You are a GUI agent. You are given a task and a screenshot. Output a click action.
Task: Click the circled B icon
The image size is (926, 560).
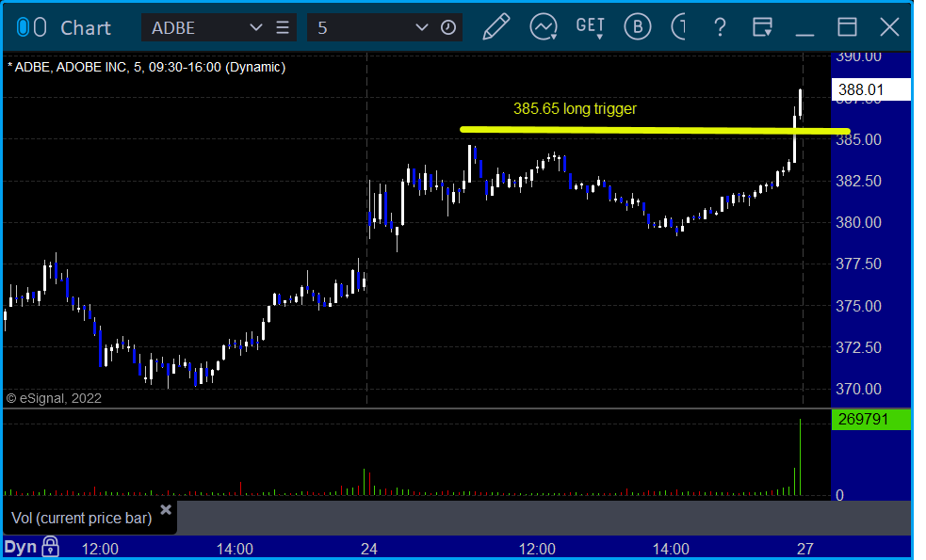pos(637,27)
